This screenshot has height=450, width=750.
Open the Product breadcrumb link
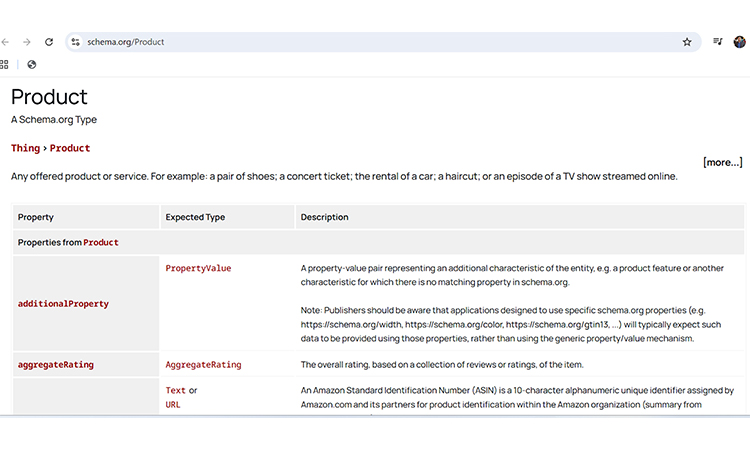70,148
